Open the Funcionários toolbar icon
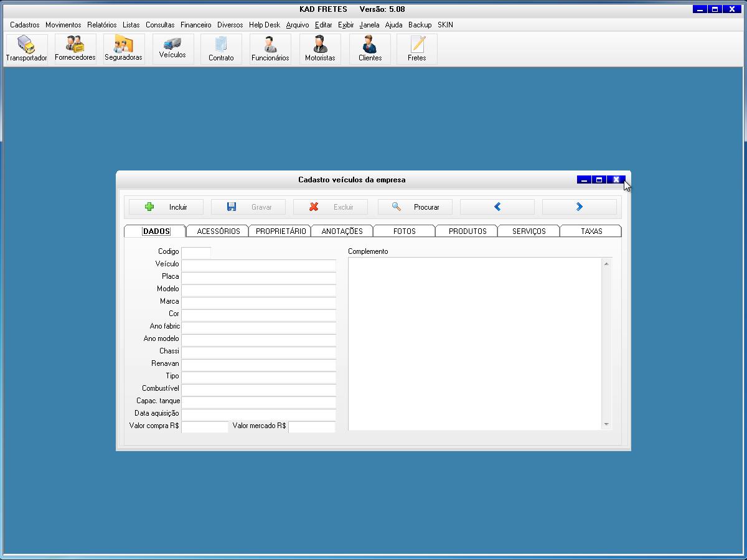This screenshot has height=560, width=747. (270, 49)
